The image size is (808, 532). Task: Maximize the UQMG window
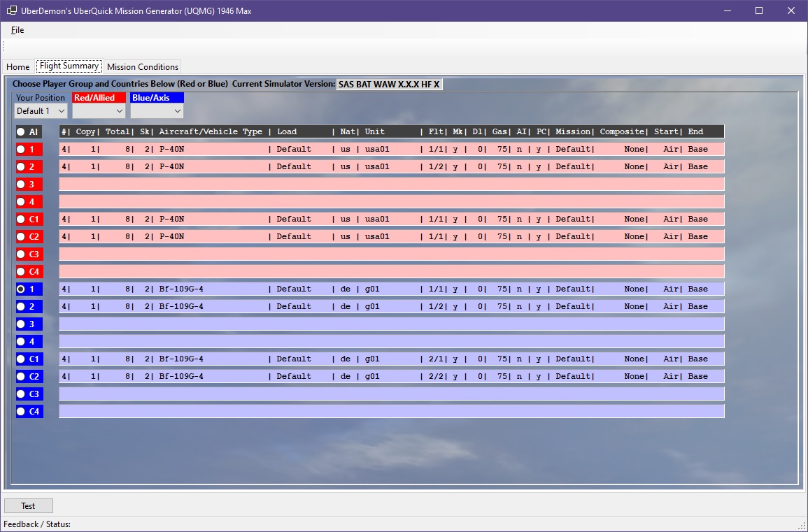tap(759, 10)
